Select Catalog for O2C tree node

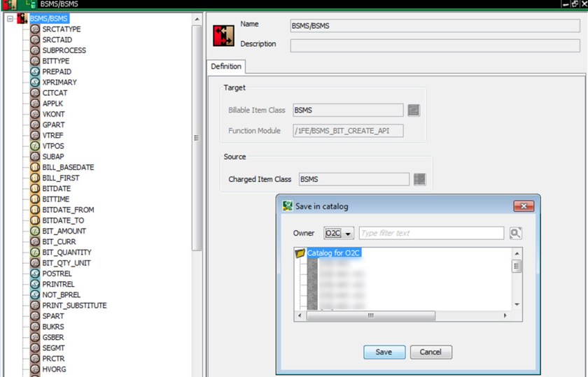point(334,253)
